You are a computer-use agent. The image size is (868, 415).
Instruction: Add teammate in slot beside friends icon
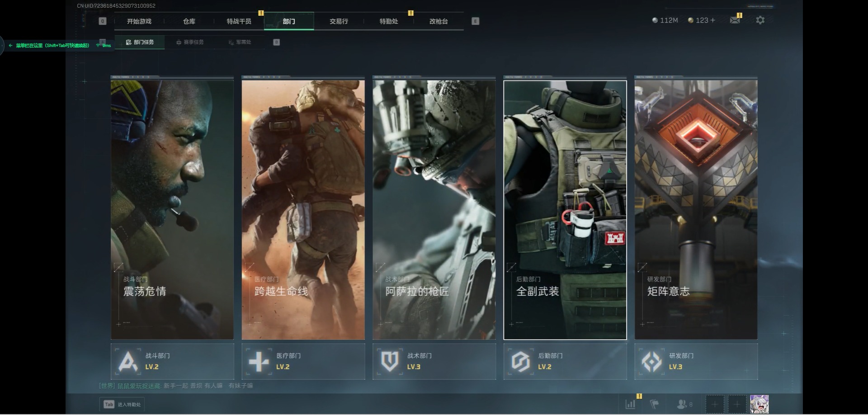715,404
